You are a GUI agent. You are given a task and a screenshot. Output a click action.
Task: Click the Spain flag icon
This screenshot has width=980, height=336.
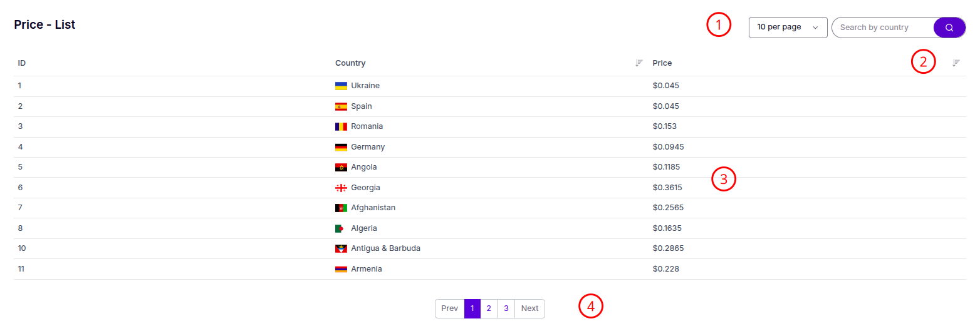pyautogui.click(x=341, y=106)
